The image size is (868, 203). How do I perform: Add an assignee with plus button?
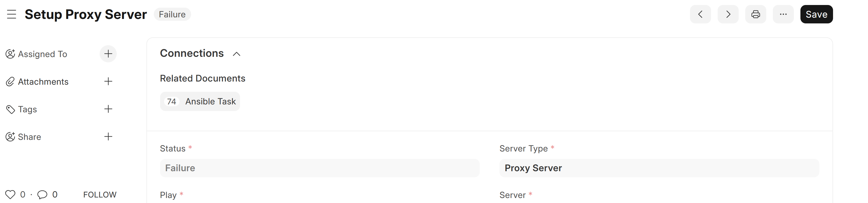tap(108, 54)
